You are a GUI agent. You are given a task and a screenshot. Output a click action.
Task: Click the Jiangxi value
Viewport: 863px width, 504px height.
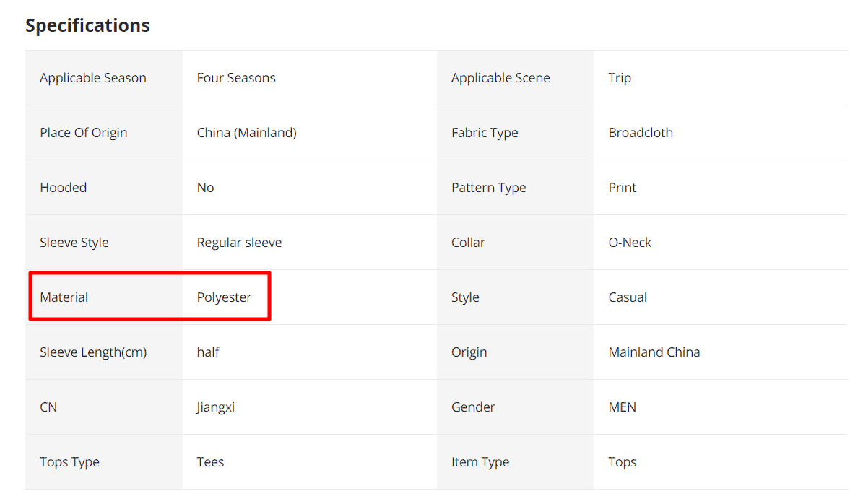point(215,407)
